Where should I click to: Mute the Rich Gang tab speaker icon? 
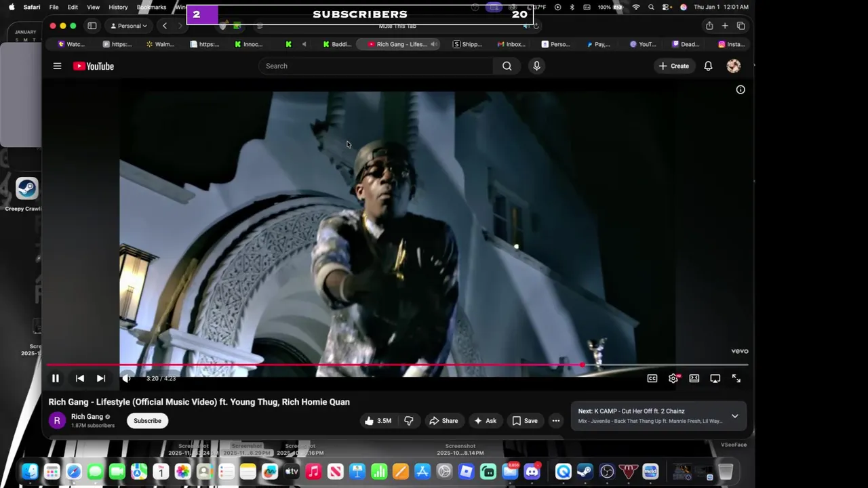click(x=433, y=44)
